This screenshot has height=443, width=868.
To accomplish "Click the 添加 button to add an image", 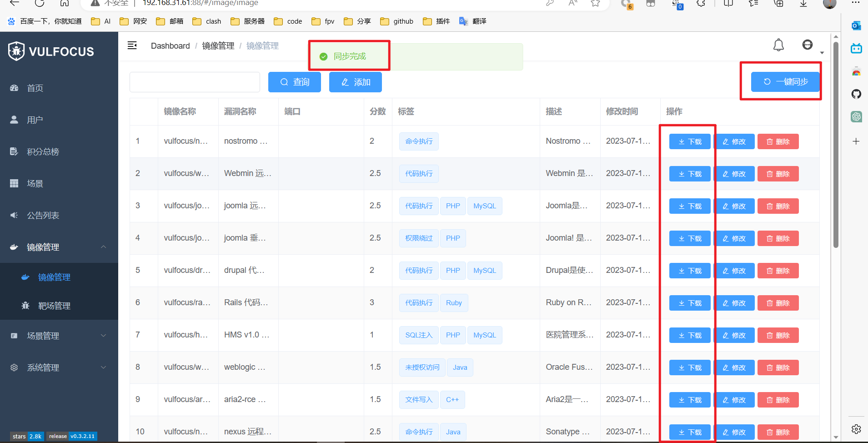I will (355, 82).
